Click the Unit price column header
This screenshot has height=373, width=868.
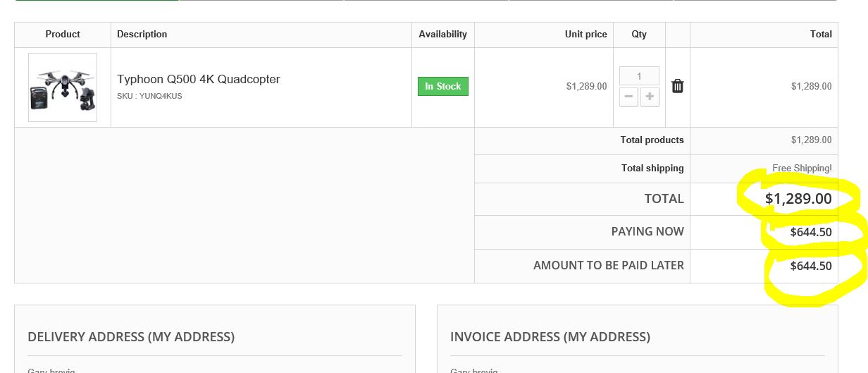(x=585, y=34)
